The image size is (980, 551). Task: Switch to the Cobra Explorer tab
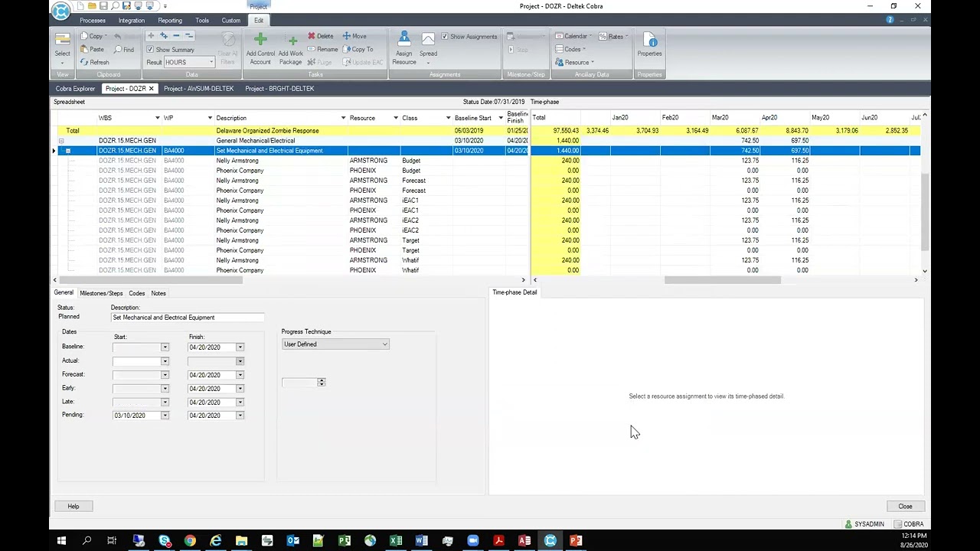click(x=75, y=89)
